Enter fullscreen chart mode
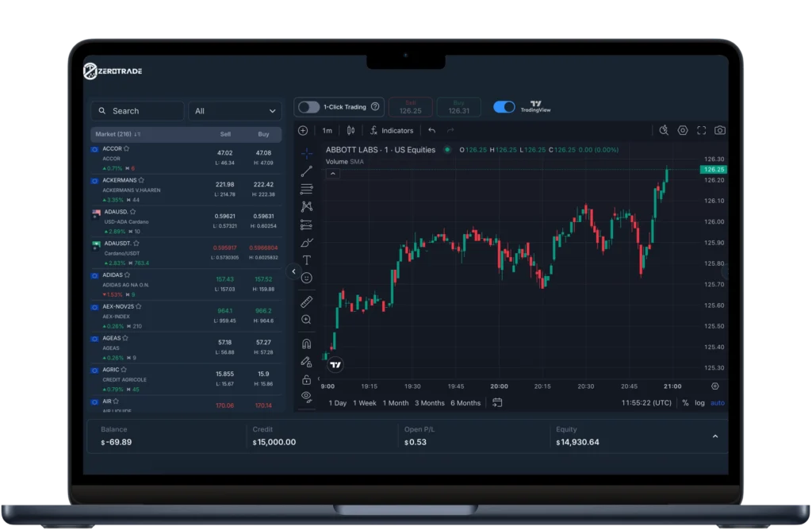Viewport: 812px width, 530px height. coord(701,130)
